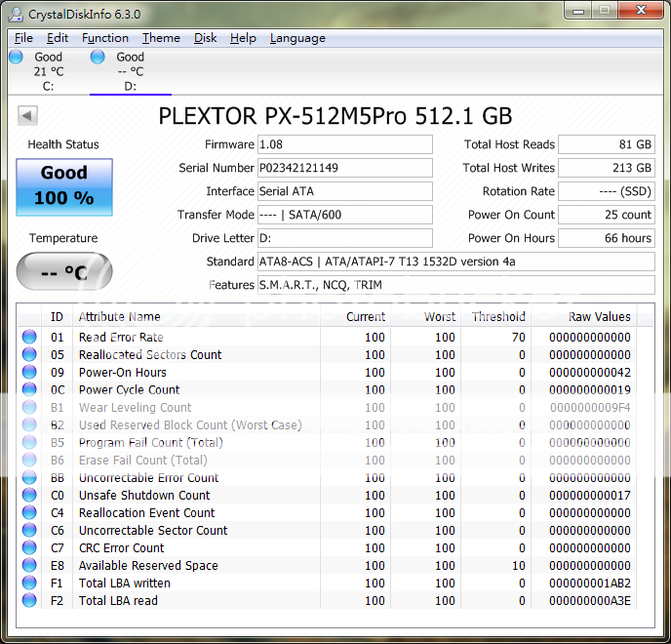The width and height of the screenshot is (671, 644).
Task: Click the Transfer Mode field SATA/600
Action: pyautogui.click(x=345, y=215)
